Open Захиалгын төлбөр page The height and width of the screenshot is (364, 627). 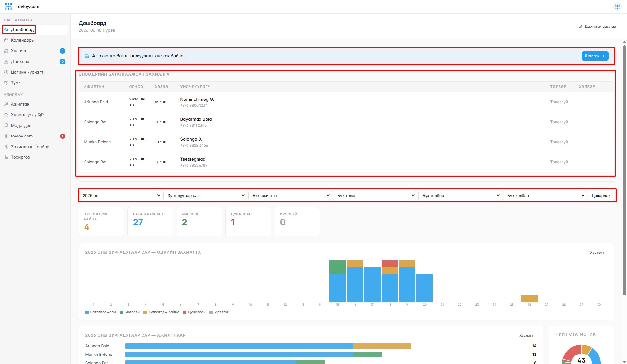tap(35, 147)
